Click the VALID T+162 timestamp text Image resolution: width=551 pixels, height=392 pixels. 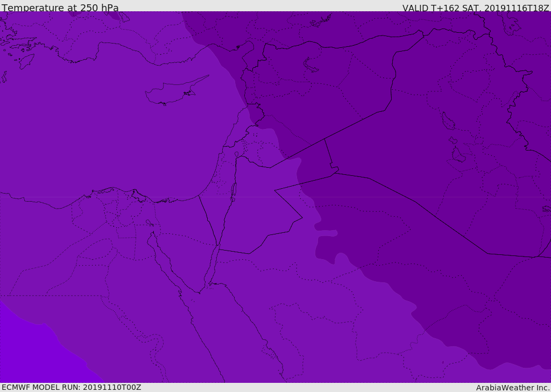[476, 8]
